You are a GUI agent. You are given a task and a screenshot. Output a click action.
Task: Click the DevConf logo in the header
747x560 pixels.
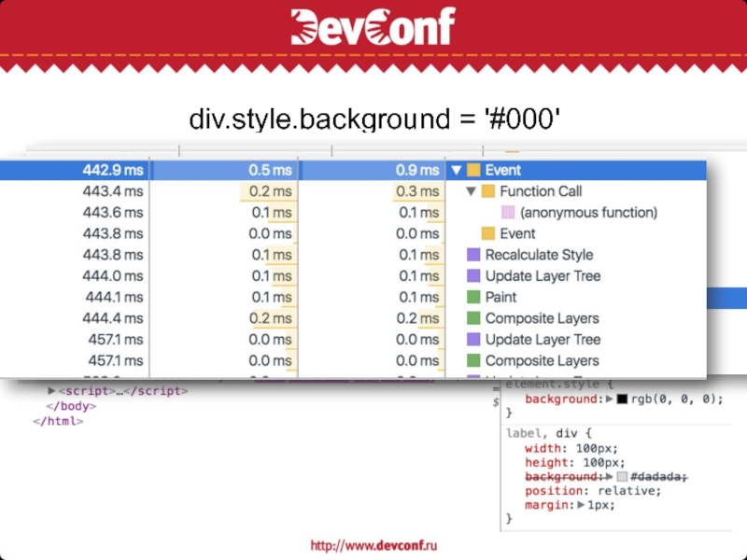(x=373, y=26)
